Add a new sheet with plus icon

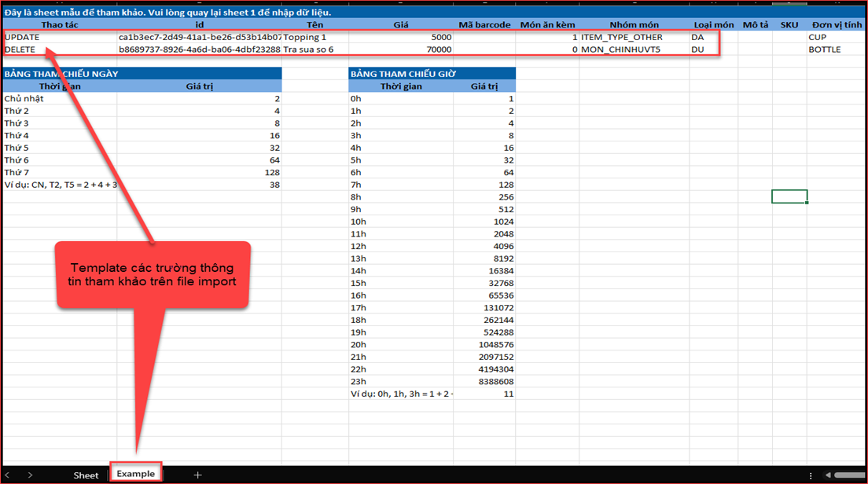tap(197, 475)
